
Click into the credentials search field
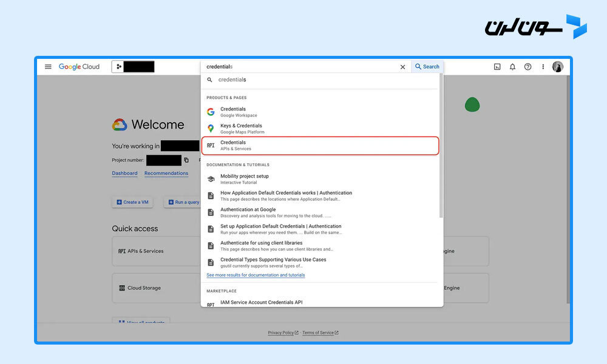coord(302,67)
